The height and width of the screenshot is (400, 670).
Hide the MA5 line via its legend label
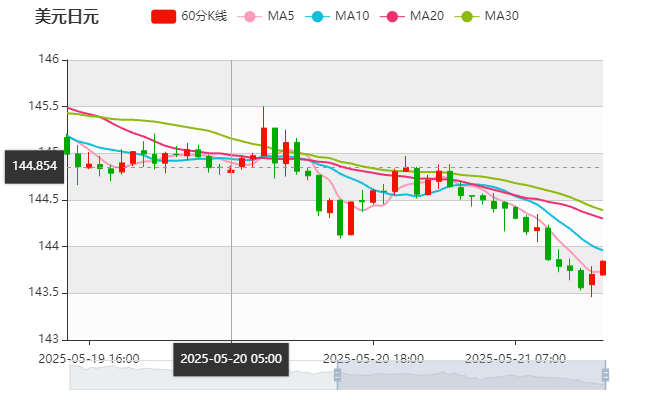click(x=281, y=17)
